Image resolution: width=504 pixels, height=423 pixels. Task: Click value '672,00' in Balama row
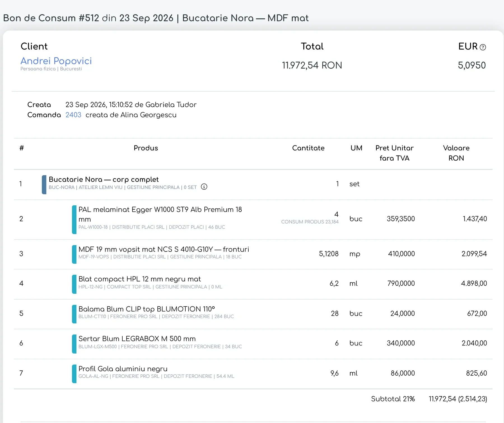coord(477,313)
